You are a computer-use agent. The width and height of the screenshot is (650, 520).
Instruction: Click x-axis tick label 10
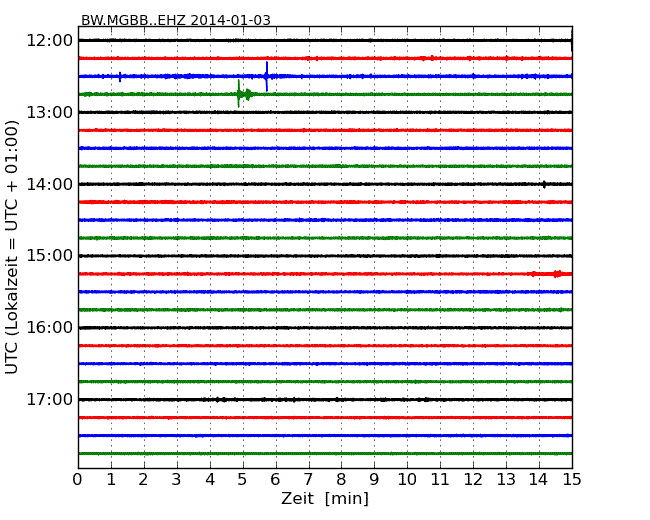coord(407,480)
